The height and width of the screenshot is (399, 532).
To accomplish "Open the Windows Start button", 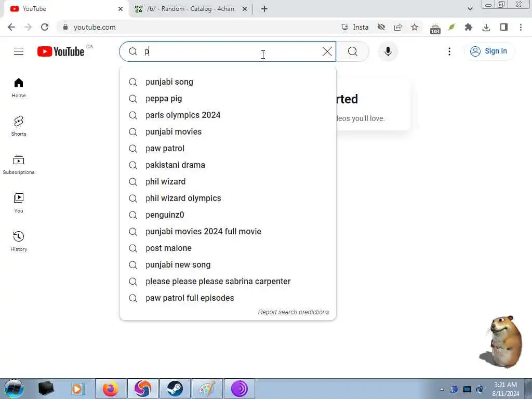I will (14, 389).
